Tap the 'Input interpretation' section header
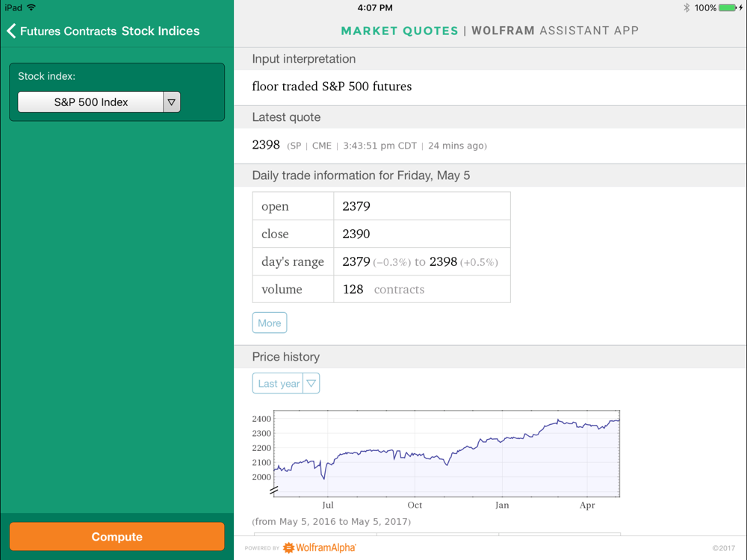Image resolution: width=747 pixels, height=560 pixels. (304, 58)
